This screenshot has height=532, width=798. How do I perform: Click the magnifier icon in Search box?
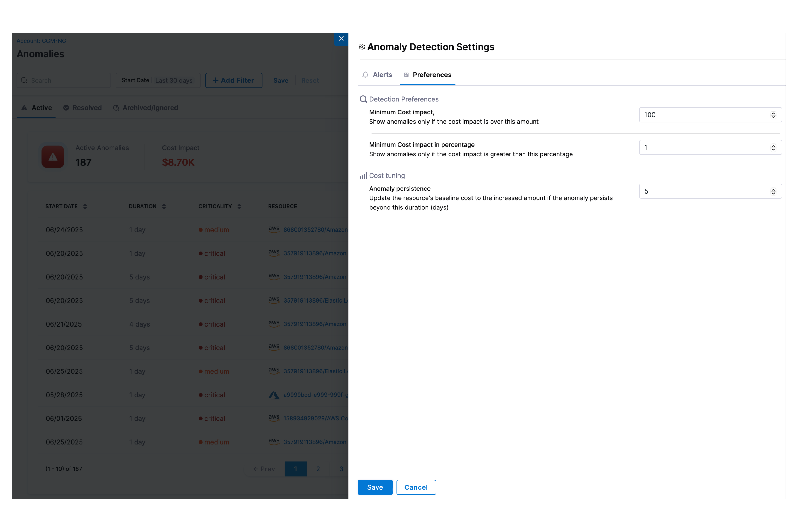tap(25, 80)
